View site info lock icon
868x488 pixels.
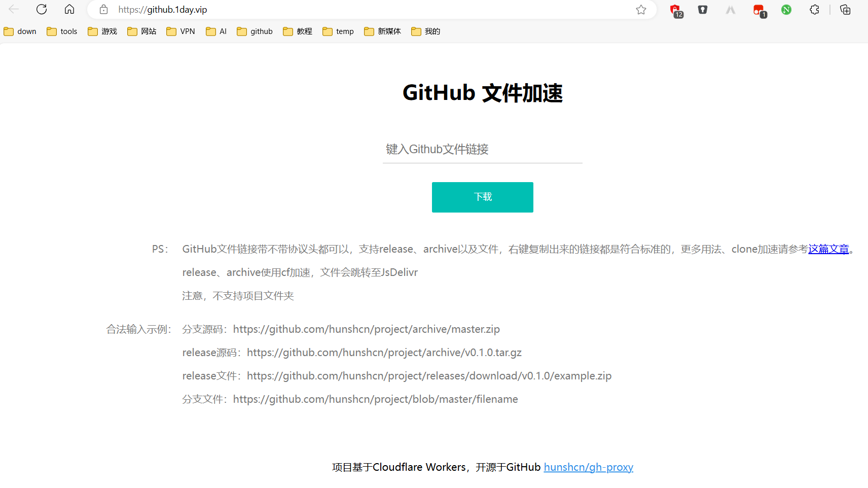(103, 9)
